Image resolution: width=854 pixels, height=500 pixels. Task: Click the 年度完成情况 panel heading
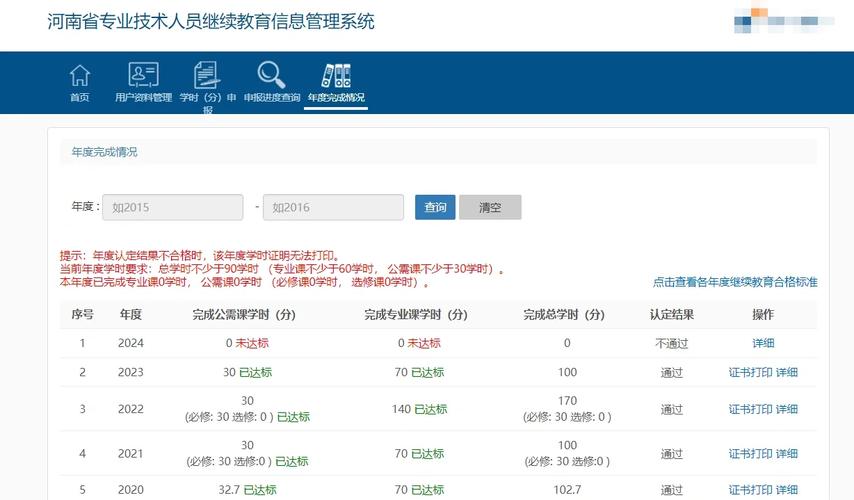(105, 152)
